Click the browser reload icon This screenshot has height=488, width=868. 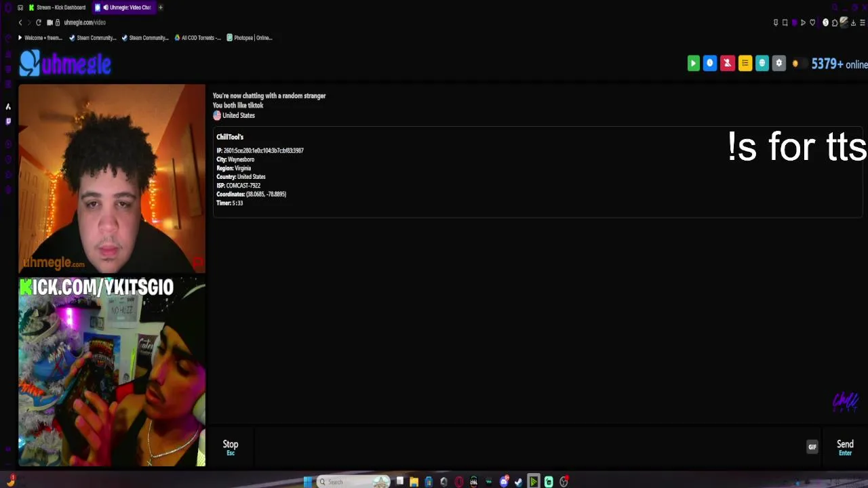(x=39, y=22)
